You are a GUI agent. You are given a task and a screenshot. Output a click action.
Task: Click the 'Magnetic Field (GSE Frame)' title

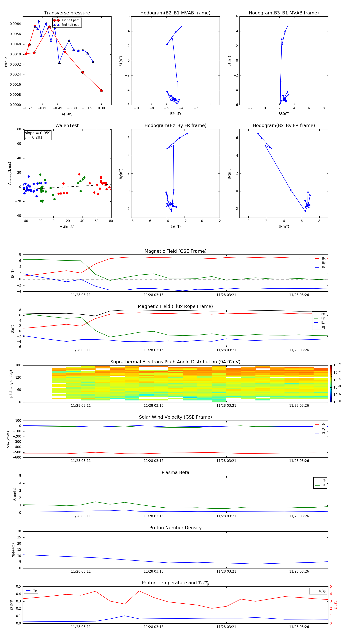(x=175, y=251)
